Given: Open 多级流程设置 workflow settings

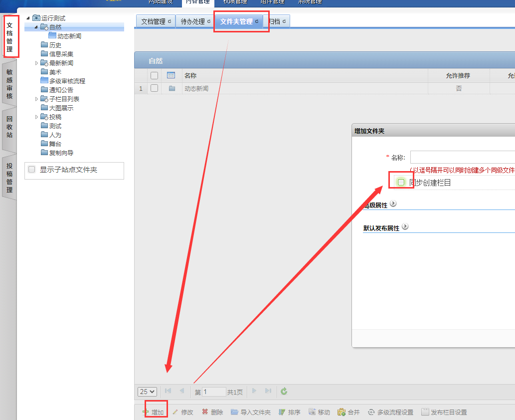Looking at the screenshot, I should pyautogui.click(x=371, y=412).
